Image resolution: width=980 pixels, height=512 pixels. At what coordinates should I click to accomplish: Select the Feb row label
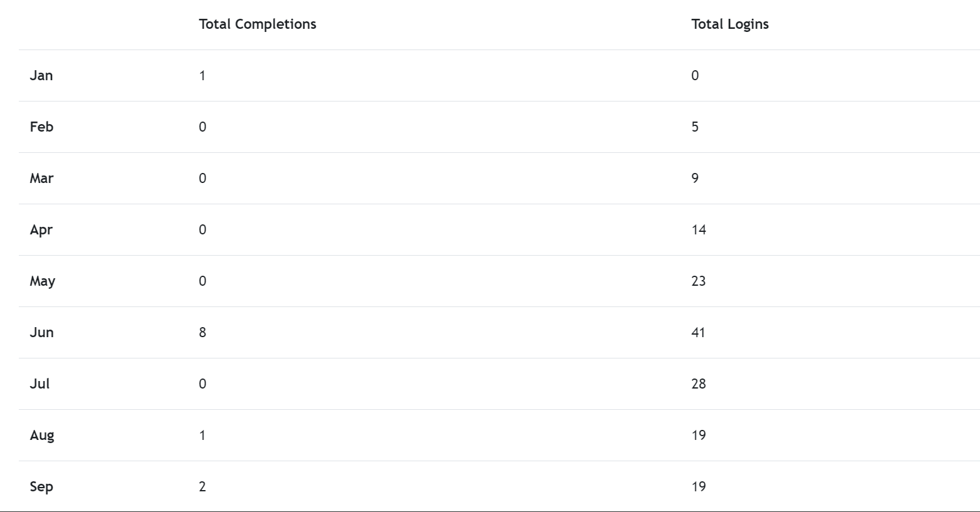point(41,127)
